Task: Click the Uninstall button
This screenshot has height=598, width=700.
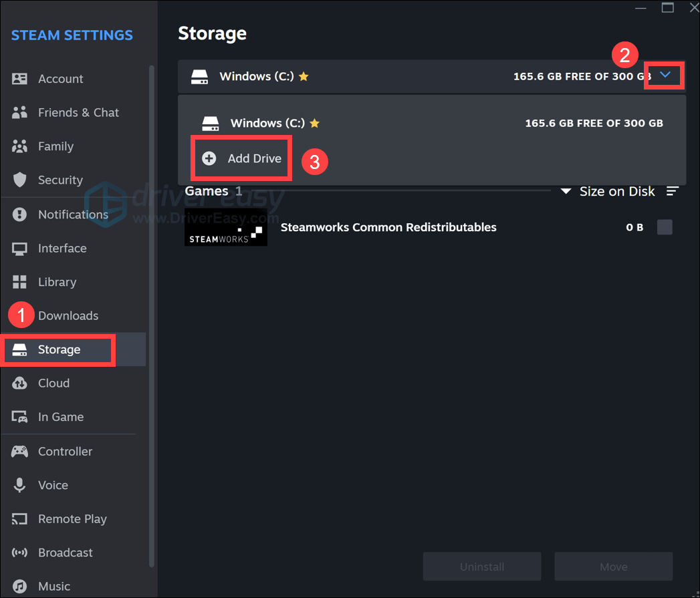Action: [481, 567]
